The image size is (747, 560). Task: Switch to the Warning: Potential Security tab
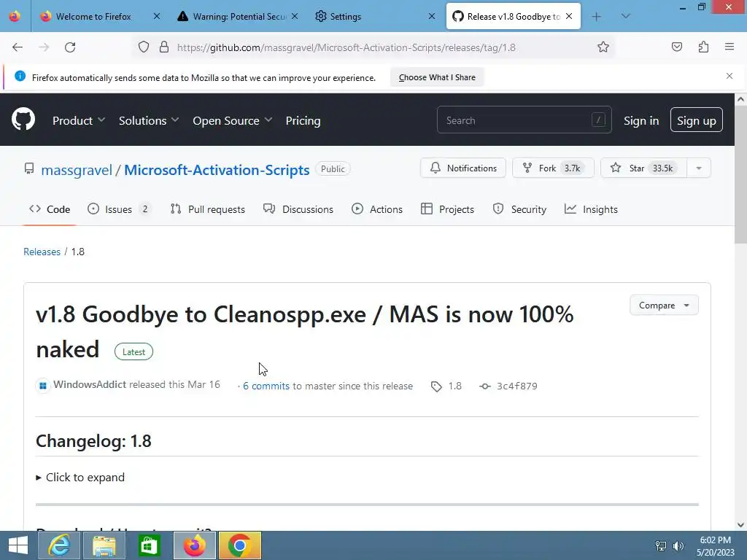click(x=231, y=17)
